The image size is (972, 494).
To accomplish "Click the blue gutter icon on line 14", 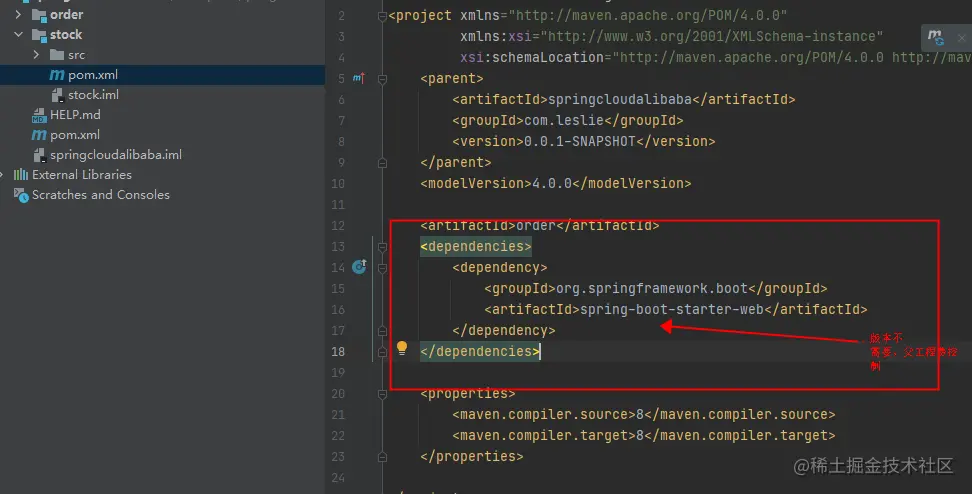I will (x=359, y=267).
